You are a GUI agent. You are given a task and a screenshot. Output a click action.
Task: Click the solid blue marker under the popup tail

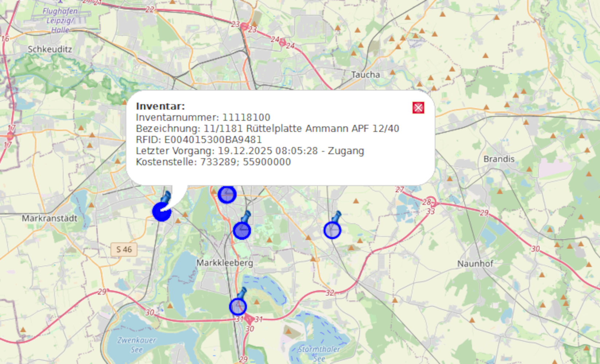161,212
